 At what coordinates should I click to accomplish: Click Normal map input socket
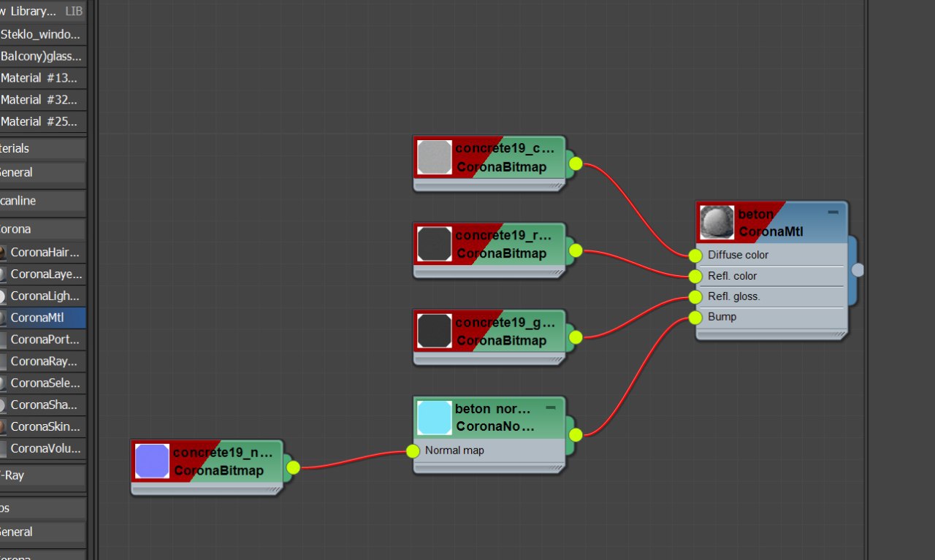413,450
